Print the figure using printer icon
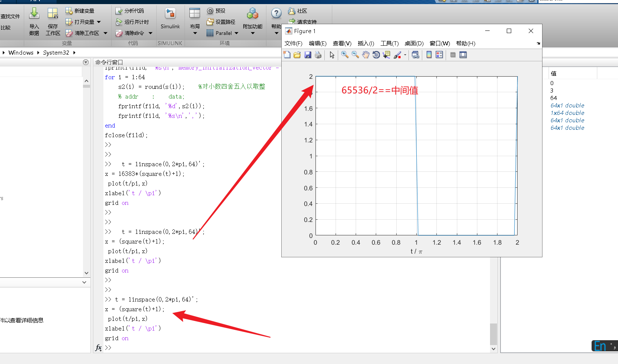Image resolution: width=618 pixels, height=364 pixels. (318, 55)
